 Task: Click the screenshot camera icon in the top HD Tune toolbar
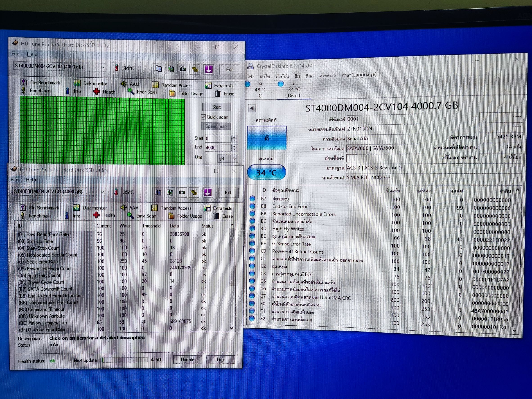click(x=183, y=69)
